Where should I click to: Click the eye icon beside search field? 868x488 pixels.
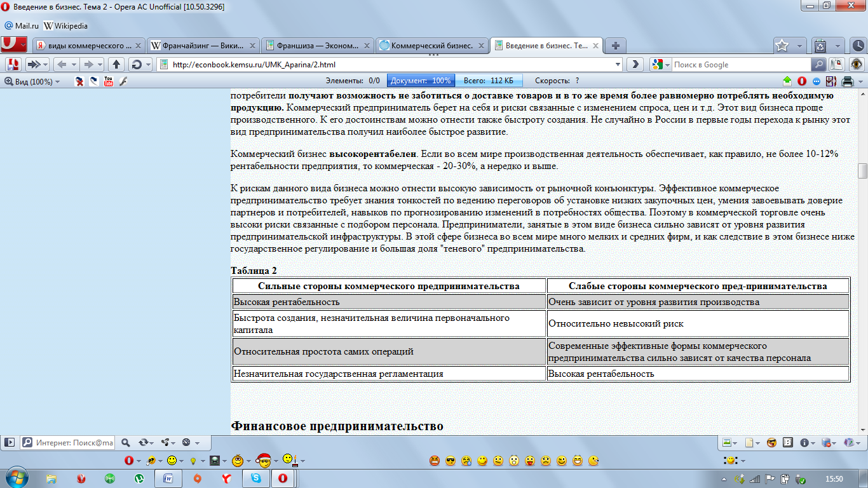point(857,65)
